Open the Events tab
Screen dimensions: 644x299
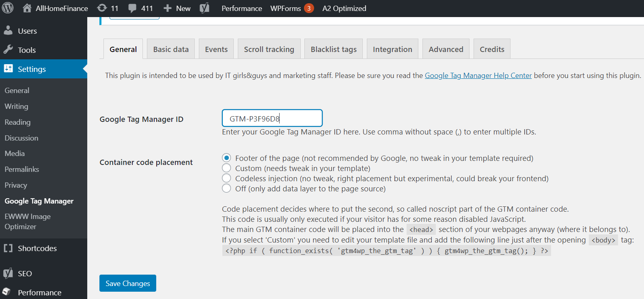[x=216, y=49]
